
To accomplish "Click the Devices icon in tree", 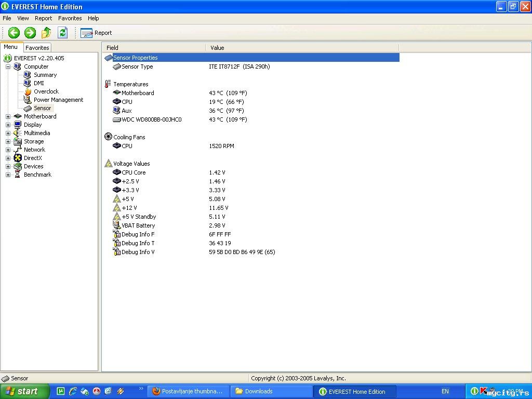I will point(18,166).
